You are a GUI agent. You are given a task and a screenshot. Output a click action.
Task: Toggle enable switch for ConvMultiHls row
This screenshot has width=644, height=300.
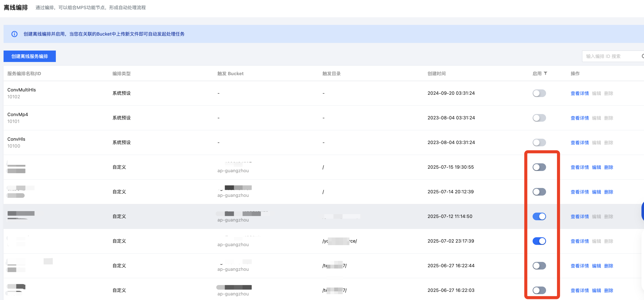pyautogui.click(x=539, y=93)
